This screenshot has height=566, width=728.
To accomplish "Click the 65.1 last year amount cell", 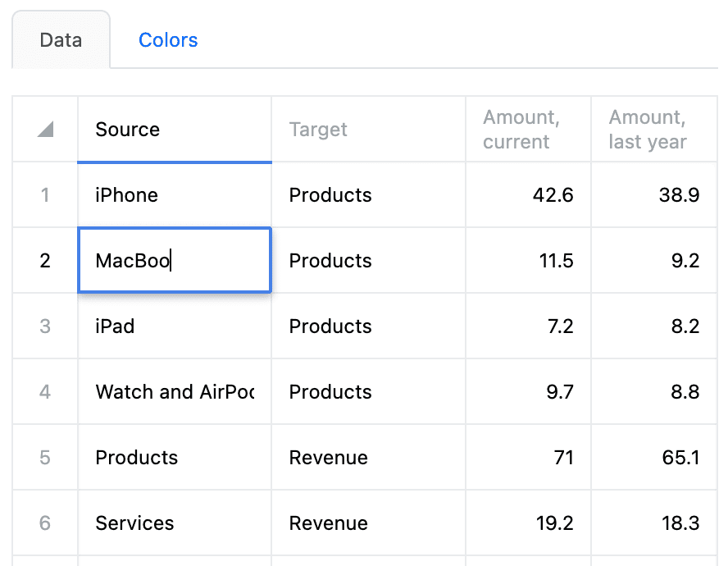I will [653, 458].
